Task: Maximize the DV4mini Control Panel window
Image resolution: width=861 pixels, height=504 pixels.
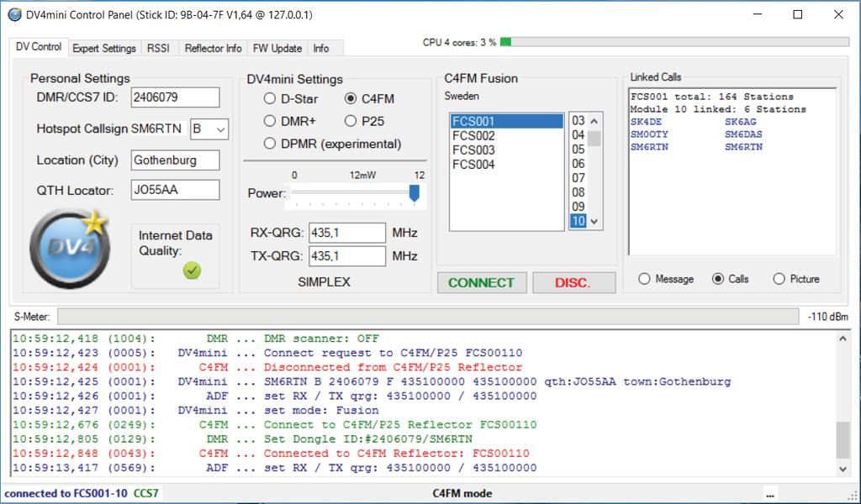Action: 798,15
